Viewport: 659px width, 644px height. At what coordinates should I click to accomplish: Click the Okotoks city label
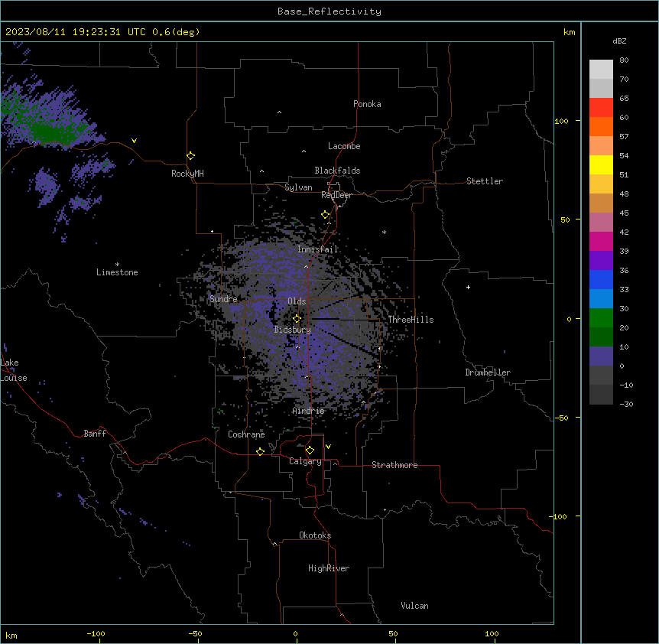coord(315,535)
